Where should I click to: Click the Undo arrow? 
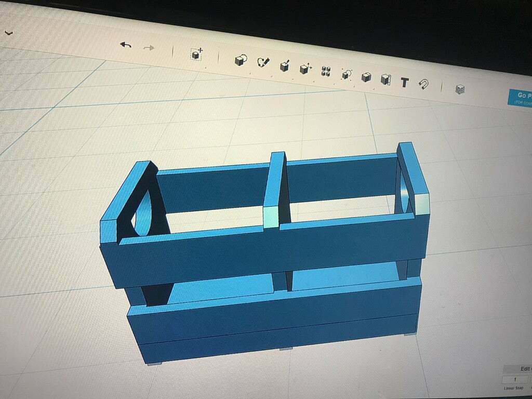click(126, 45)
